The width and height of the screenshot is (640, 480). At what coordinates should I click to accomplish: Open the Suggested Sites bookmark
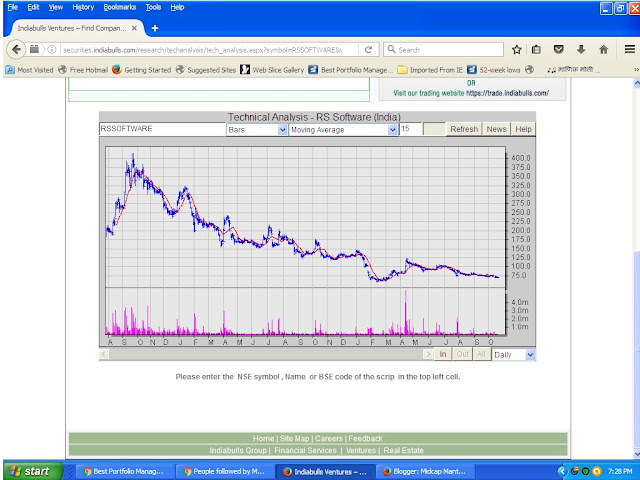206,70
